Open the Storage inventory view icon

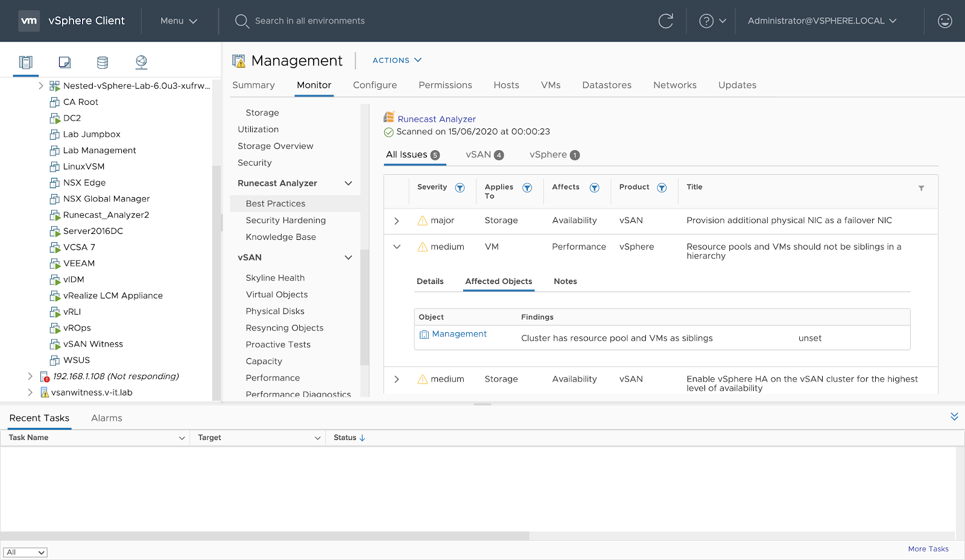point(103,62)
